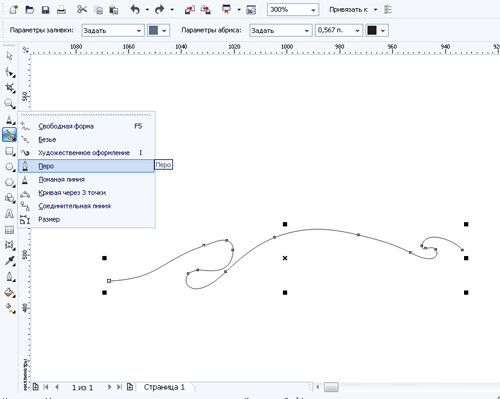
Task: Choose Перо in the curve flyout
Action: coord(87,166)
